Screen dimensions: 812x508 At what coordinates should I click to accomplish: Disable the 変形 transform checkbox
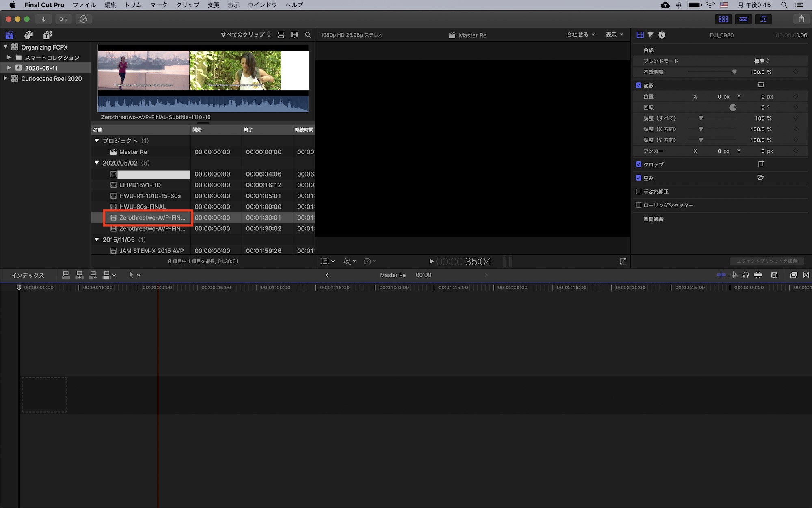click(x=639, y=85)
